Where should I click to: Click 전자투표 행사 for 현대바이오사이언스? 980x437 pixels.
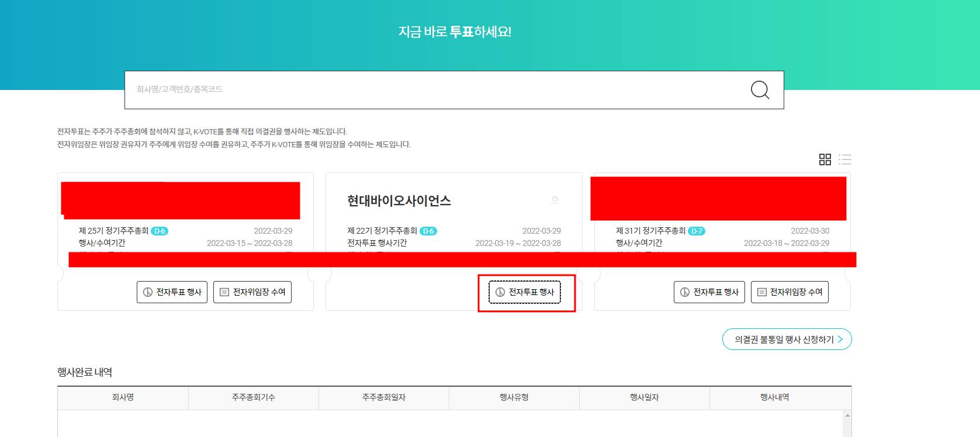525,292
